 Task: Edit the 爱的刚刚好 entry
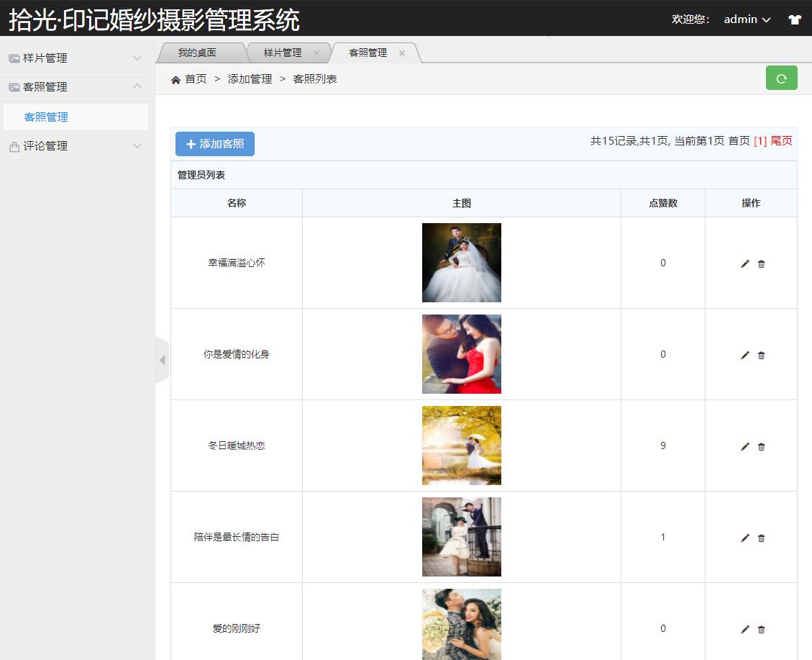(744, 628)
